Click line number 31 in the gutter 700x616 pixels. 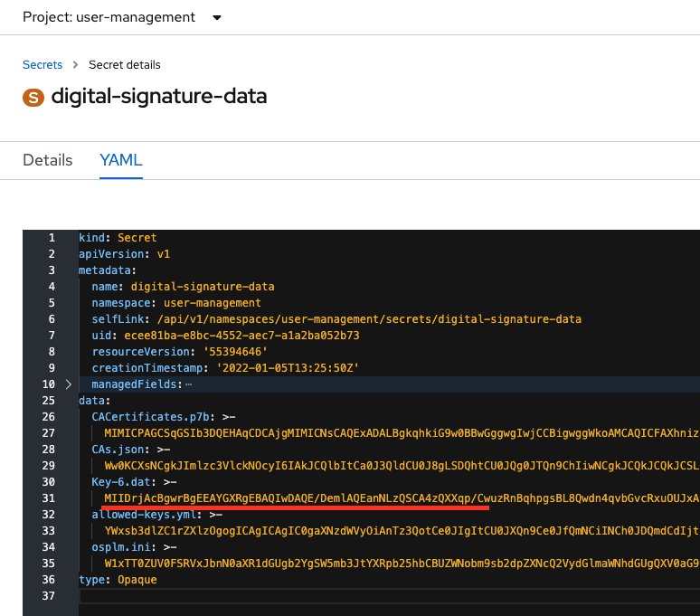[x=48, y=498]
